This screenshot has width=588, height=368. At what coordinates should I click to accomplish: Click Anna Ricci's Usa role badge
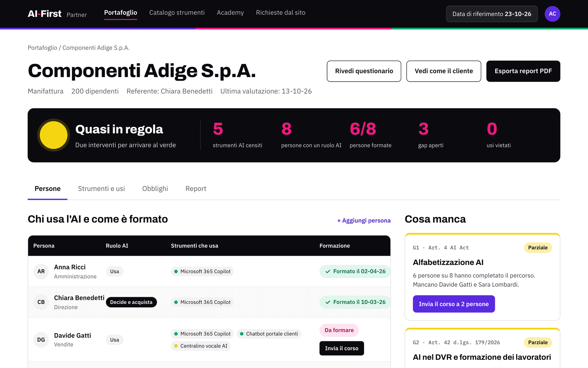click(115, 271)
